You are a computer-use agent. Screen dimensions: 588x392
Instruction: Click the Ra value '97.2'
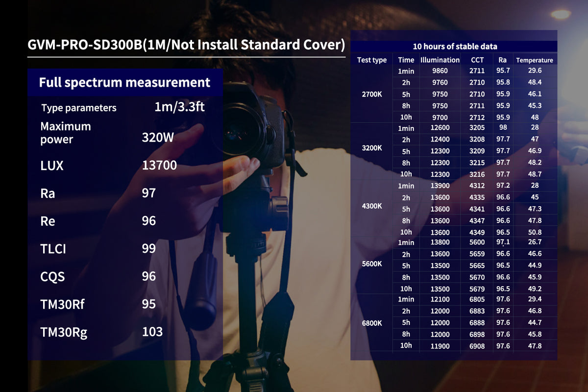coord(503,186)
